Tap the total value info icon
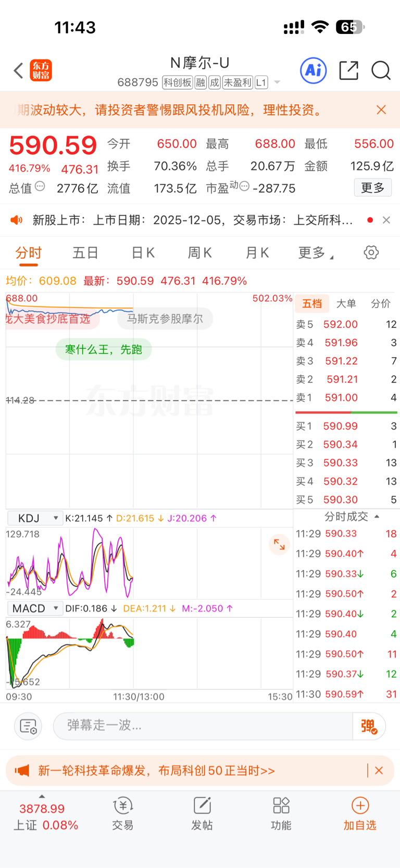The image size is (400, 868). coord(40,186)
